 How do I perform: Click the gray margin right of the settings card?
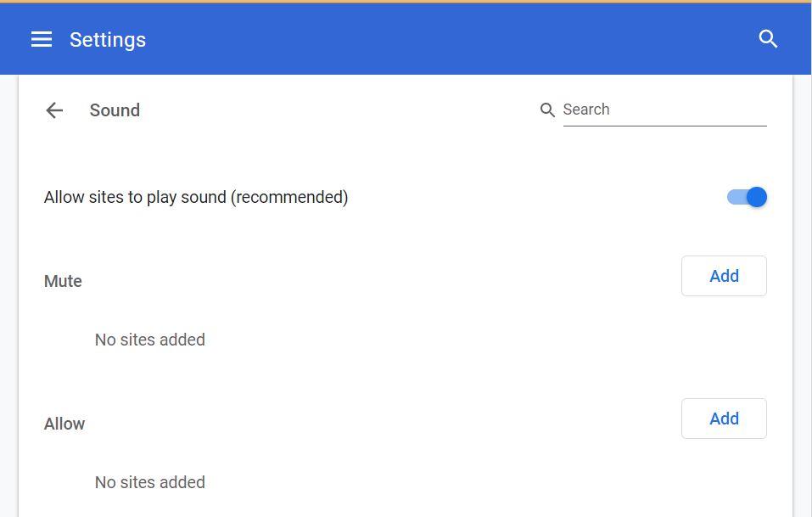803,295
